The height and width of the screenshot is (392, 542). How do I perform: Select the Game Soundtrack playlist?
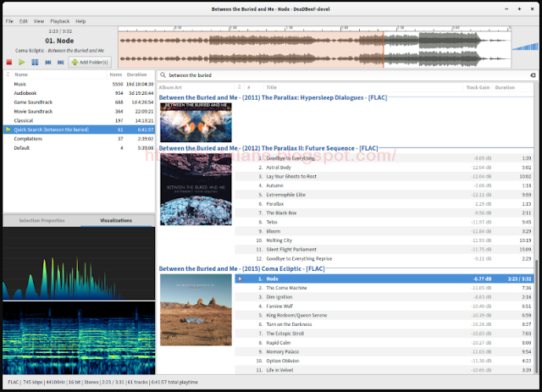[x=79, y=102]
